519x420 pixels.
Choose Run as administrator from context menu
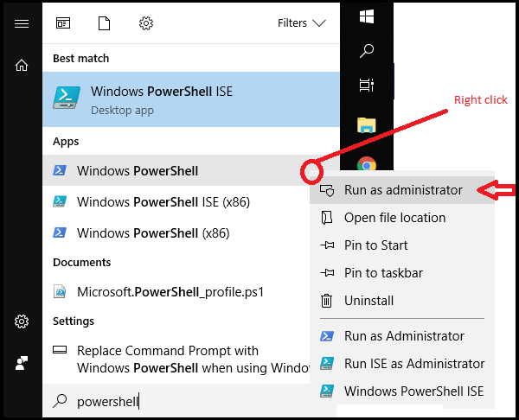[402, 190]
